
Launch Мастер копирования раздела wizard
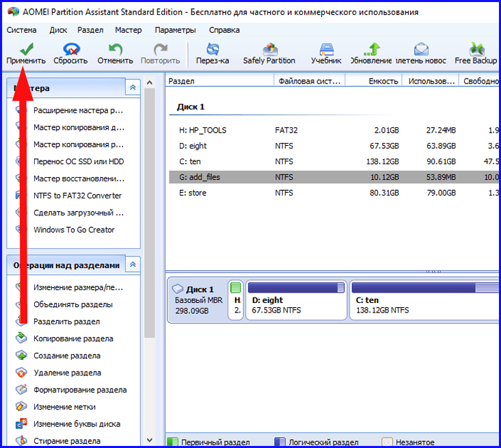click(79, 144)
